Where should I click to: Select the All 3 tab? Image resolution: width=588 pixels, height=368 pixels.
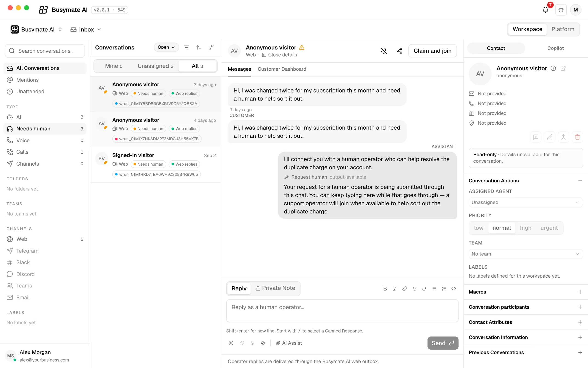pos(197,66)
